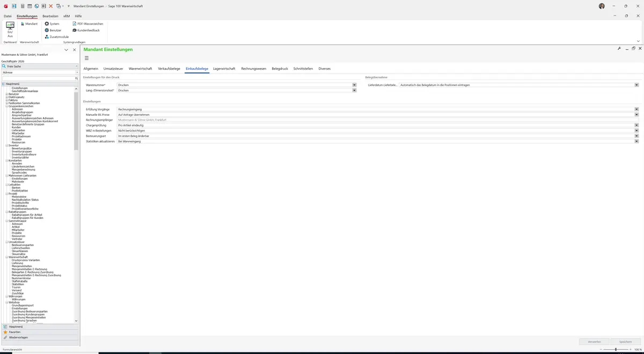Open Kundenfeedback in ribbon

[x=86, y=30]
